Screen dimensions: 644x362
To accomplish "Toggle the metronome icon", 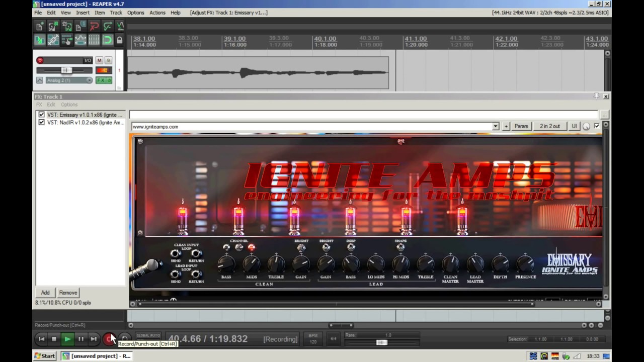I will (120, 27).
